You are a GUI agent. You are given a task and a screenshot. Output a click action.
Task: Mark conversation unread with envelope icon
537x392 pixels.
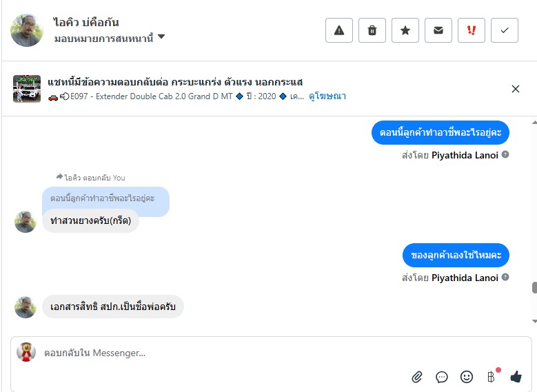[438, 30]
